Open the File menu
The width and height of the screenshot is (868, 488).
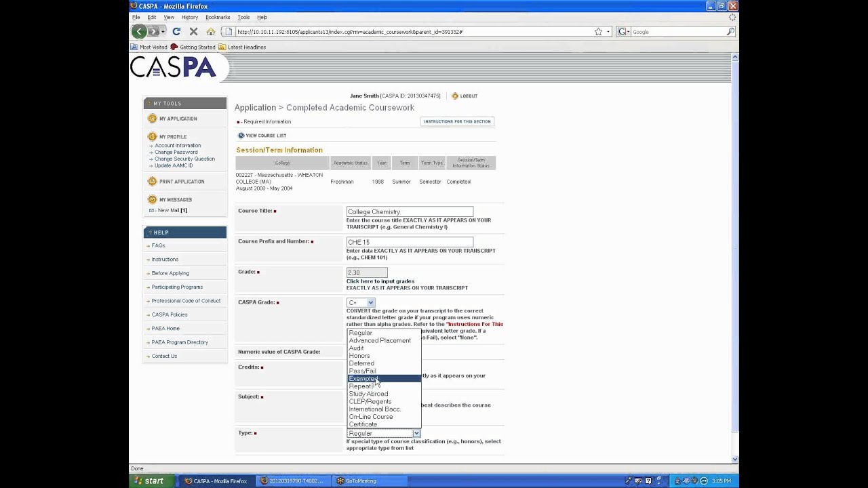[x=136, y=17]
